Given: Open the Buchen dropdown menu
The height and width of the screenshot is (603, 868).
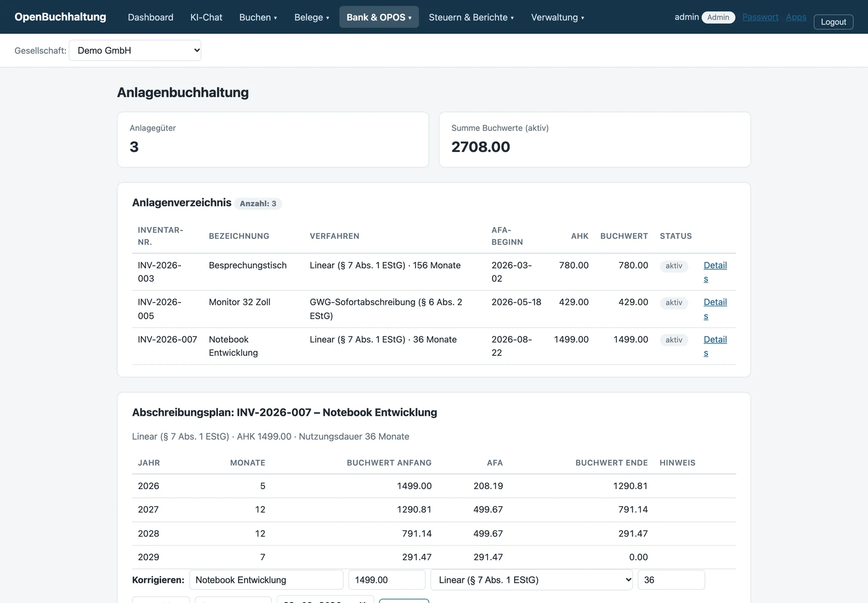Looking at the screenshot, I should tap(258, 17).
